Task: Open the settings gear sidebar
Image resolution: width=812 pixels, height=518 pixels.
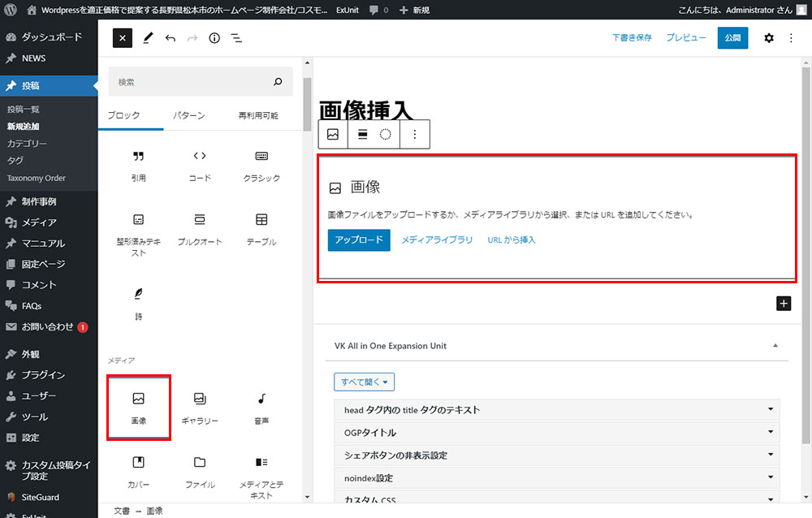Action: pos(769,38)
